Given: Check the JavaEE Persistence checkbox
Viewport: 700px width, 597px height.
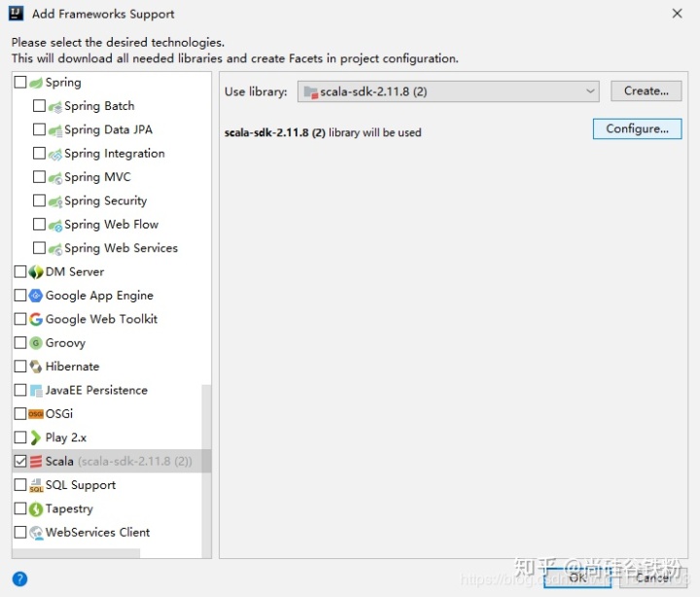Looking at the screenshot, I should [x=20, y=390].
